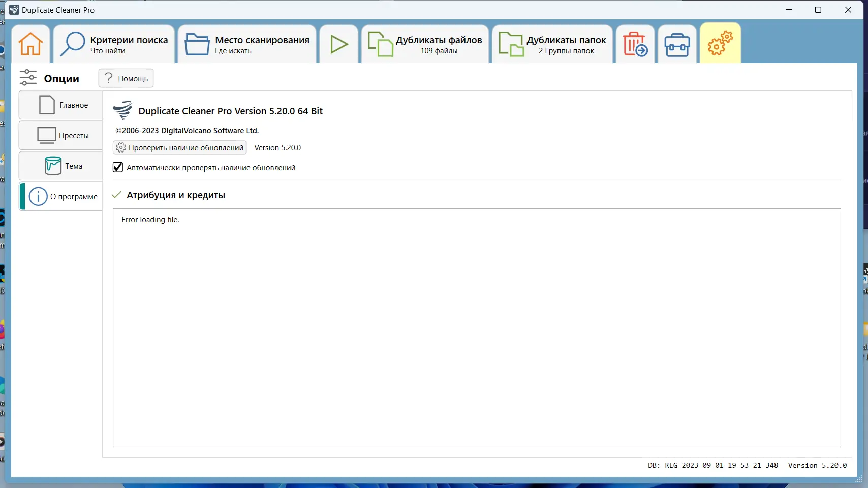This screenshot has width=868, height=488.
Task: Toggle automatic update checking checkbox
Action: (x=118, y=167)
